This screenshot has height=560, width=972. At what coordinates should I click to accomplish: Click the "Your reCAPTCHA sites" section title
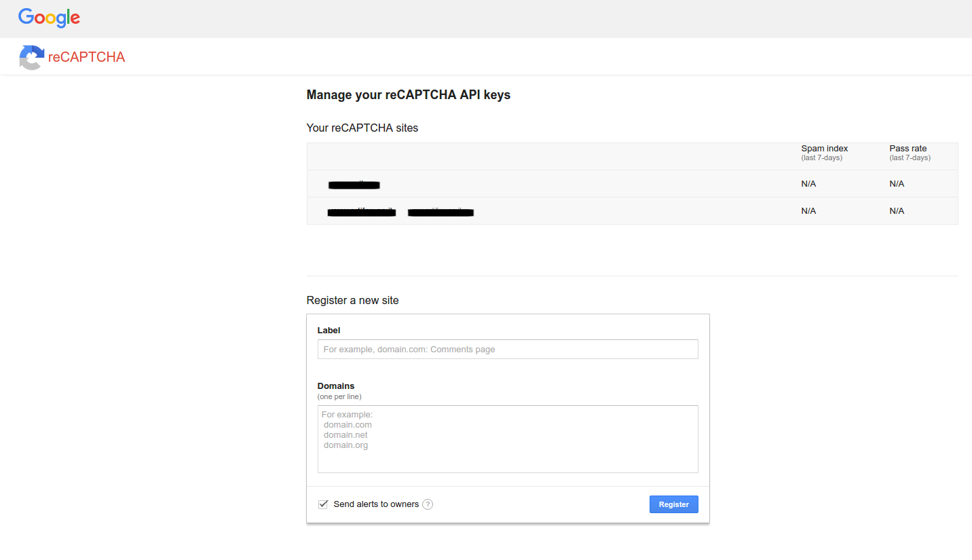(x=362, y=128)
